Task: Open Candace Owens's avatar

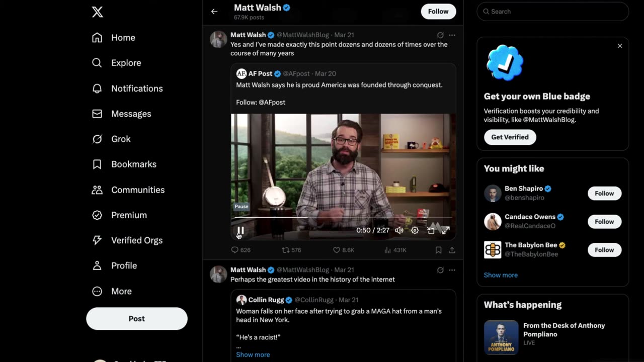Action: 493,222
